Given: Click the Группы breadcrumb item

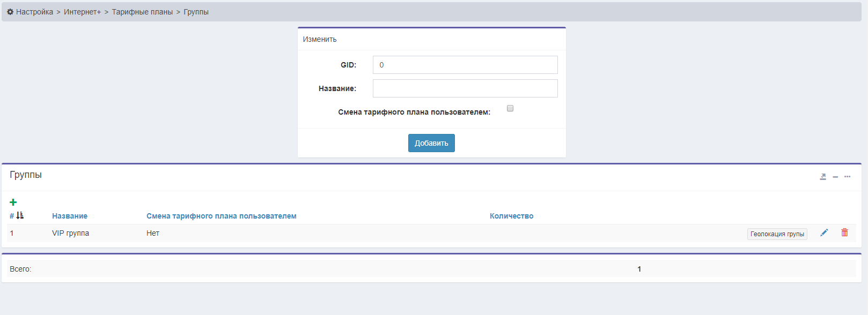Looking at the screenshot, I should click(x=196, y=12).
